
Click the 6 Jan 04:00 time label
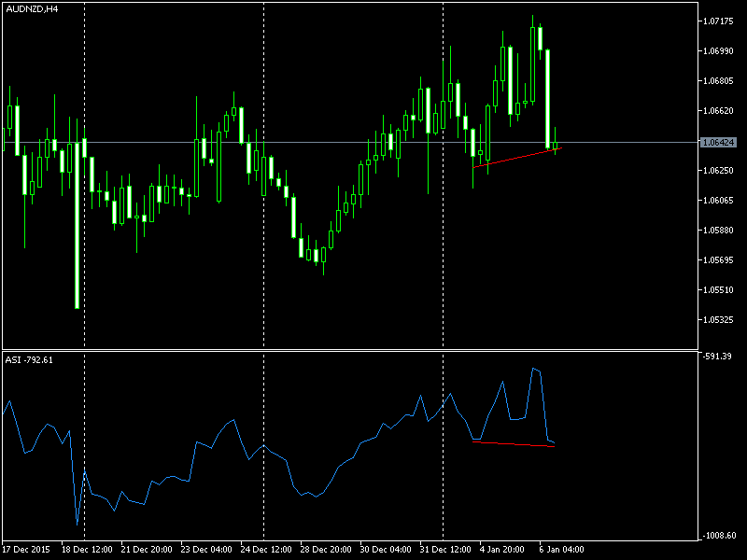pyautogui.click(x=562, y=550)
